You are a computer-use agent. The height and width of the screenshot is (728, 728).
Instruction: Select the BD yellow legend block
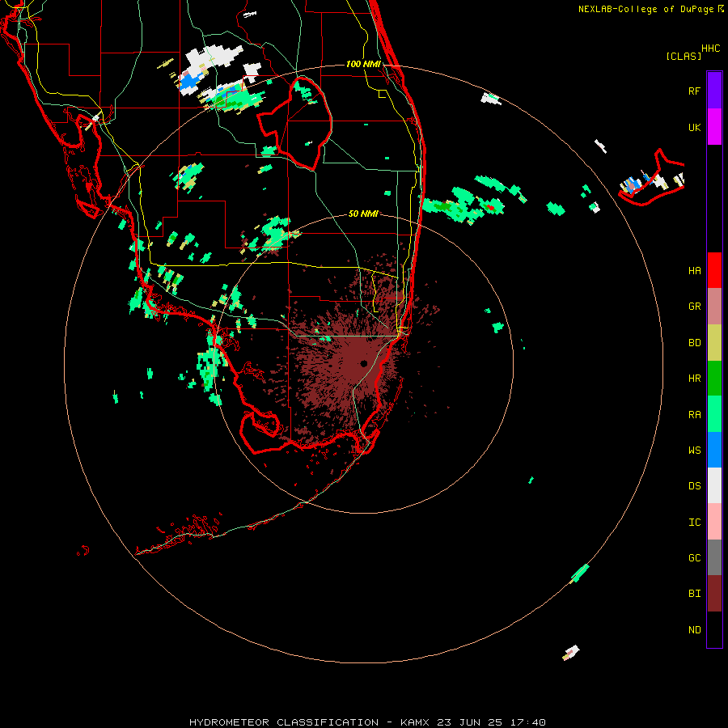[x=714, y=343]
